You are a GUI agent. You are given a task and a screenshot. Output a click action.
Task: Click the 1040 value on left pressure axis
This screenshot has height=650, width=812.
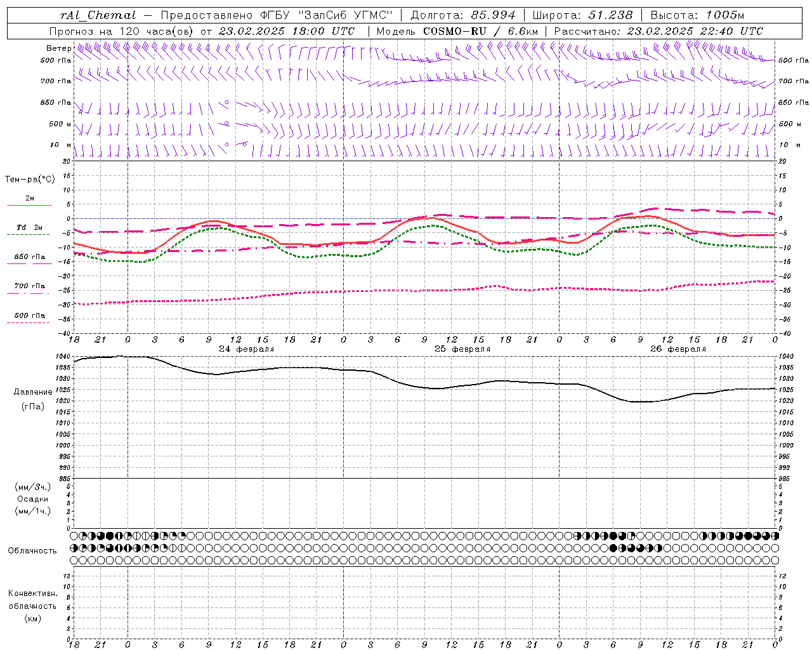(62, 356)
